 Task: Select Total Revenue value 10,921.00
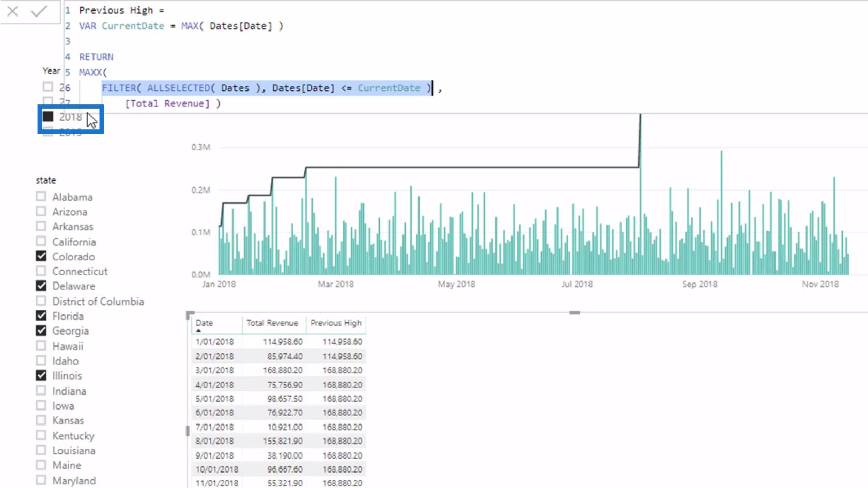pos(285,427)
